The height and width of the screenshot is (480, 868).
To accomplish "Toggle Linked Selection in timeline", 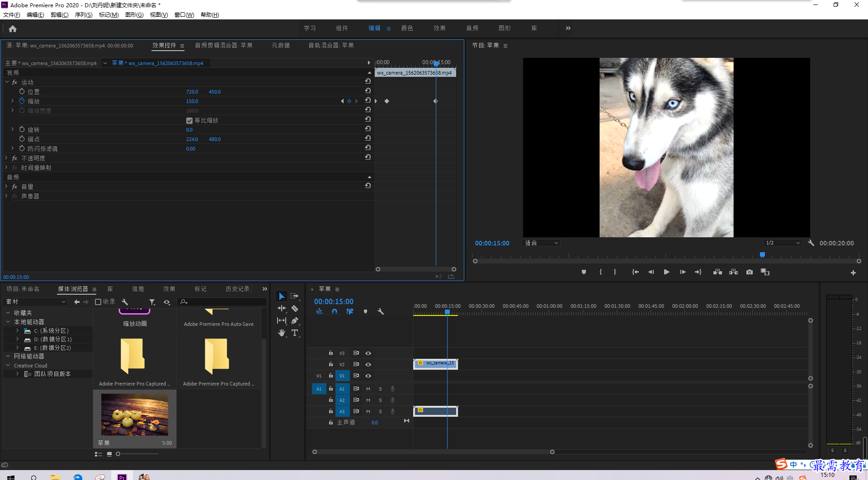I will [350, 311].
